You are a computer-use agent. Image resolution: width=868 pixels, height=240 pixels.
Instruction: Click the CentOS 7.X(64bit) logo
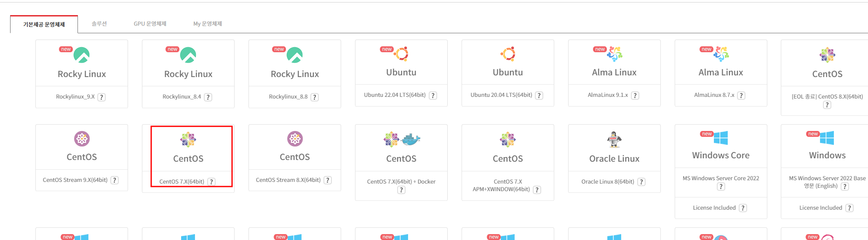tap(188, 139)
